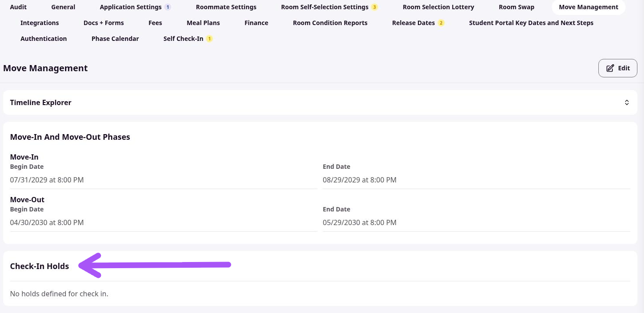Screen dimensions: 644x313
Task: Go to the Fees tab
Action: coord(155,23)
